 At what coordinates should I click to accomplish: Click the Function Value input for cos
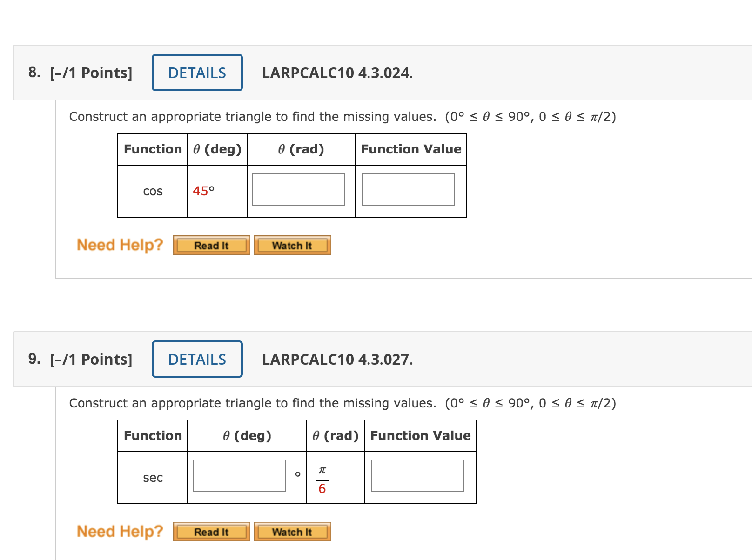coord(409,189)
